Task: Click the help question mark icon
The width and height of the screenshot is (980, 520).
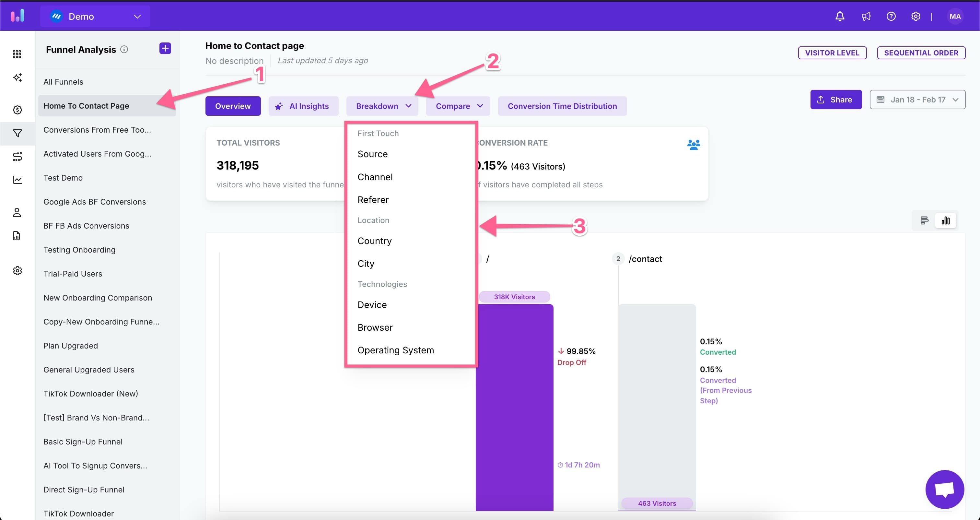Action: click(891, 16)
